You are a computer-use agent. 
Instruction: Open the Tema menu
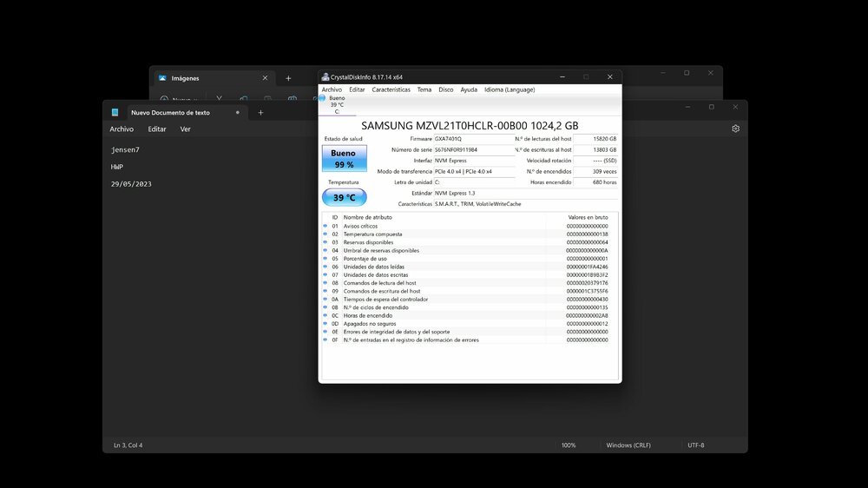click(x=424, y=89)
